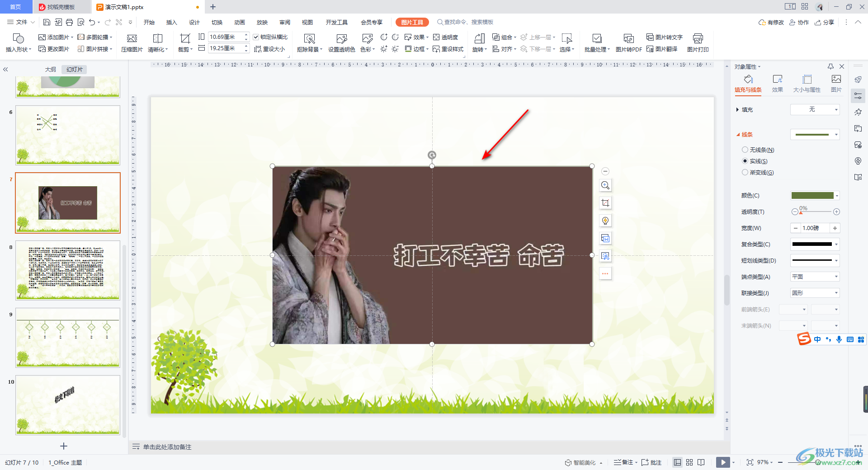Screen dimensions: 868x470
Task: Increase line width with plus stepper
Action: (x=835, y=228)
